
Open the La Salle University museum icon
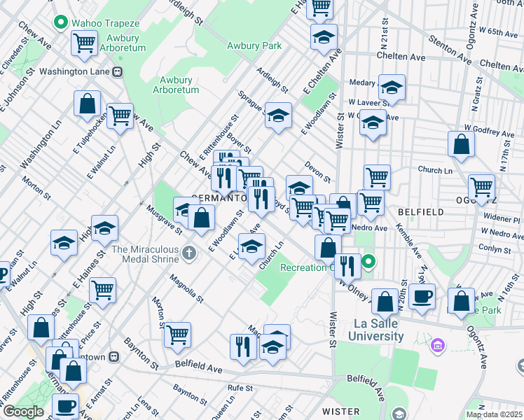(438, 345)
